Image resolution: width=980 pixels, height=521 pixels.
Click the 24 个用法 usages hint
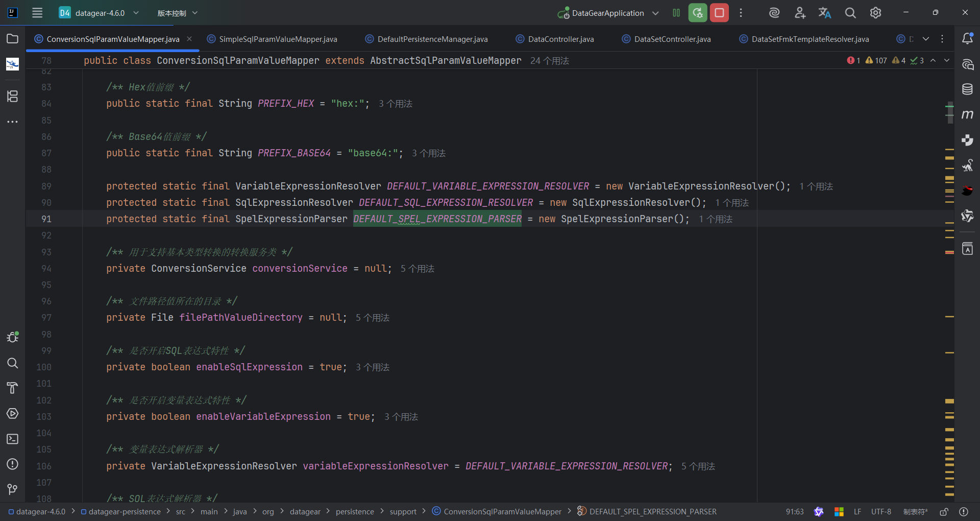[549, 61]
